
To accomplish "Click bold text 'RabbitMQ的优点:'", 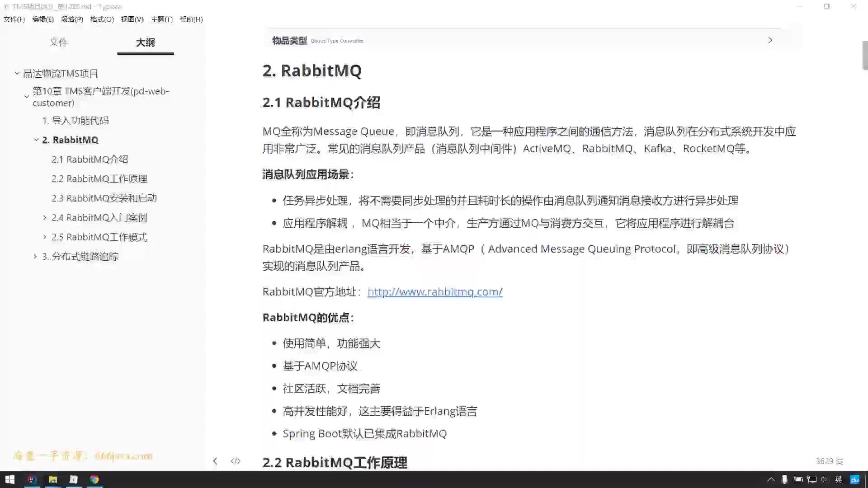I will tap(308, 318).
